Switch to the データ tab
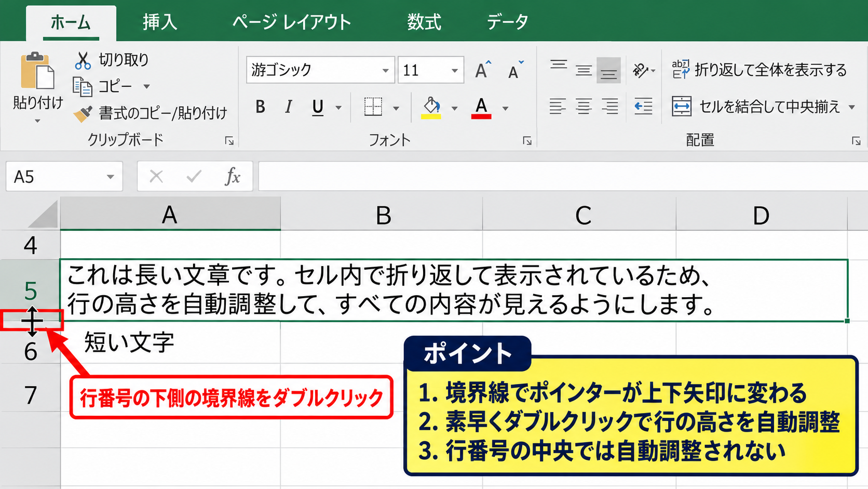Viewport: 868px width, 489px height. [x=507, y=22]
